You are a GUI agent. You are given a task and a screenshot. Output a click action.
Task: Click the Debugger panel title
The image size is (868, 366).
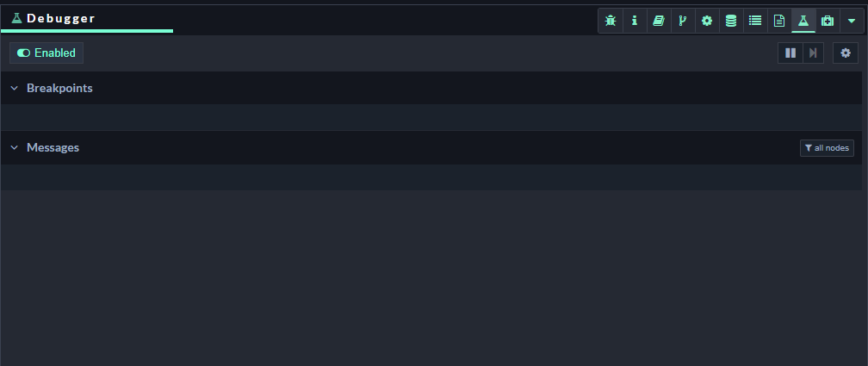(x=60, y=18)
